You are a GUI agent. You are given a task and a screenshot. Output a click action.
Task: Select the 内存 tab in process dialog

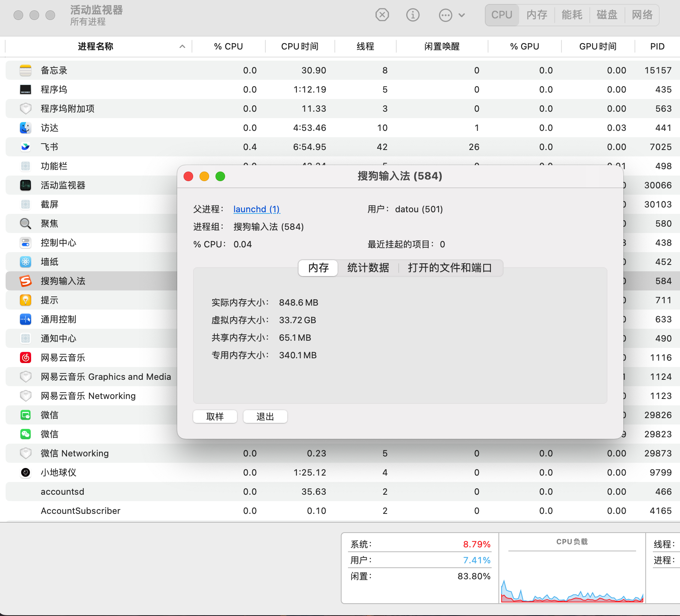(318, 268)
